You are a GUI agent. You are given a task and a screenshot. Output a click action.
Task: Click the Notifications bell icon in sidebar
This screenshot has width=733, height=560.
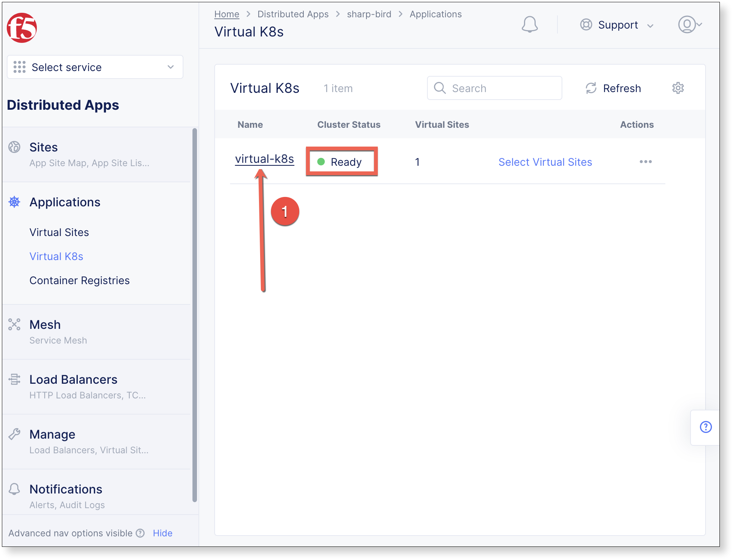[14, 489]
